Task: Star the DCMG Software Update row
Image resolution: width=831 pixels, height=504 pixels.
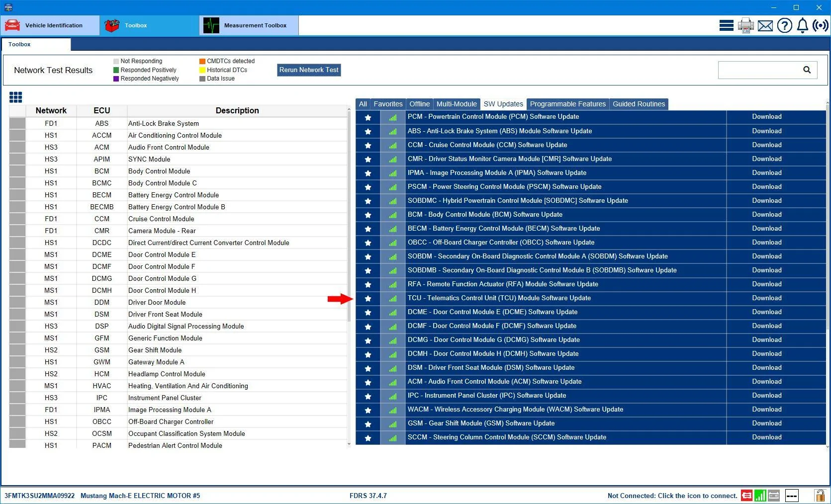Action: pyautogui.click(x=368, y=340)
